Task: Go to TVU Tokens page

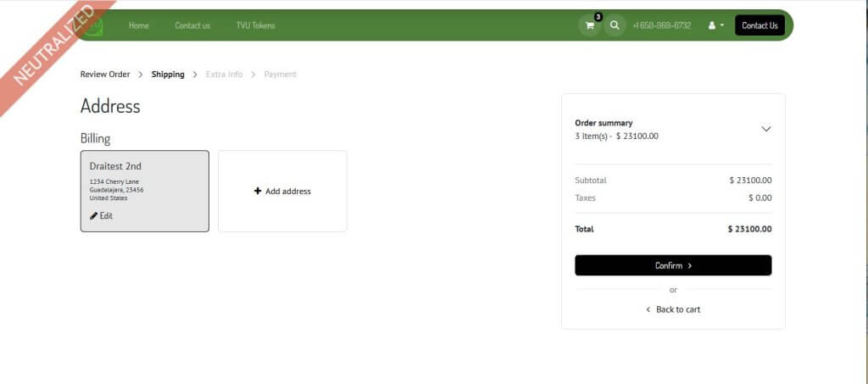Action: tap(255, 25)
